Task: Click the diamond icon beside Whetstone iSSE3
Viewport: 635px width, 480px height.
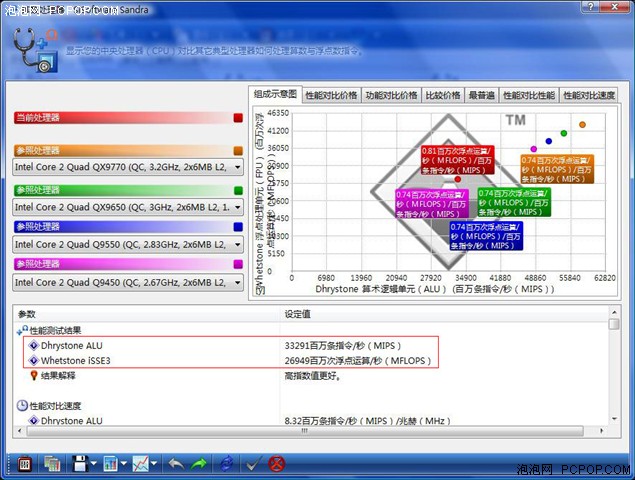Action: 34,360
